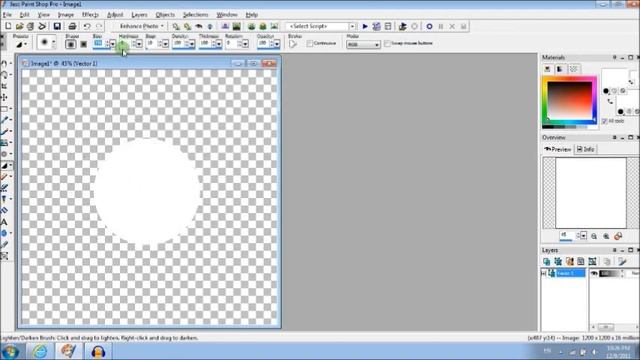Open the Help menu
Viewport: 640px width, 360px height.
click(x=251, y=15)
